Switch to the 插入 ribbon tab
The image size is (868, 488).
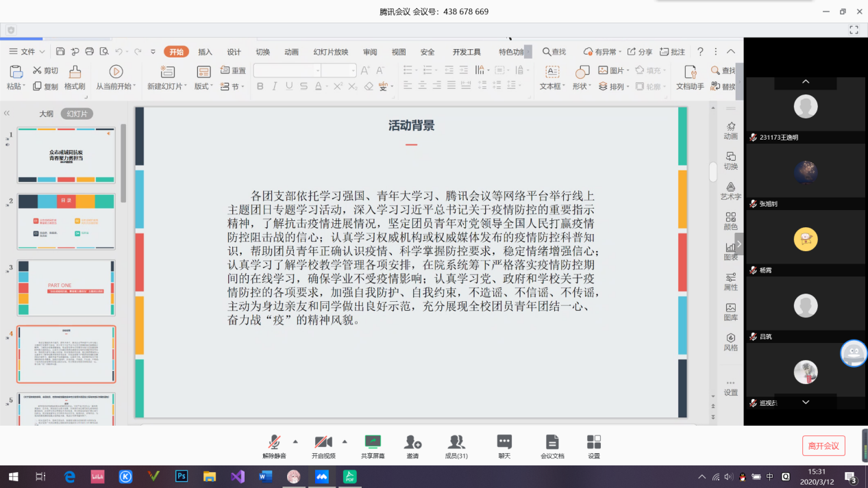205,52
